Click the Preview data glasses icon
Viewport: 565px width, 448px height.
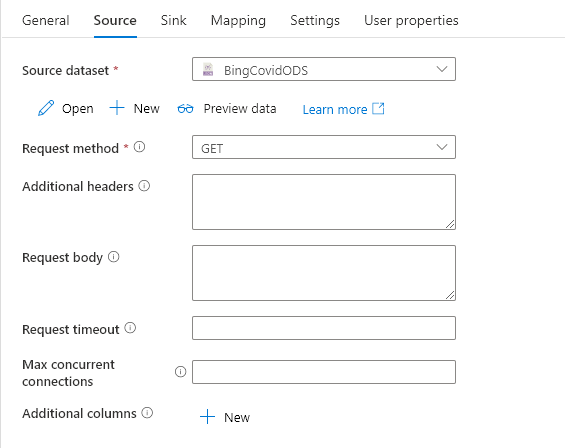coord(186,108)
